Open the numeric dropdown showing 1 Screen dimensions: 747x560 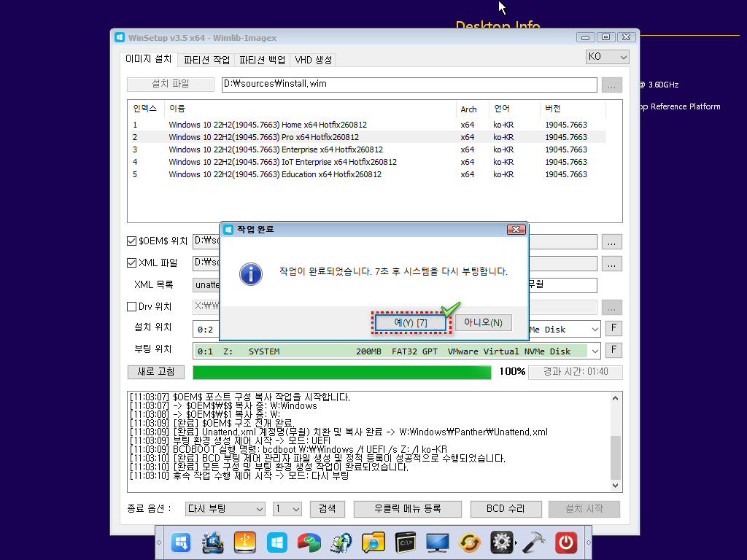[x=287, y=508]
